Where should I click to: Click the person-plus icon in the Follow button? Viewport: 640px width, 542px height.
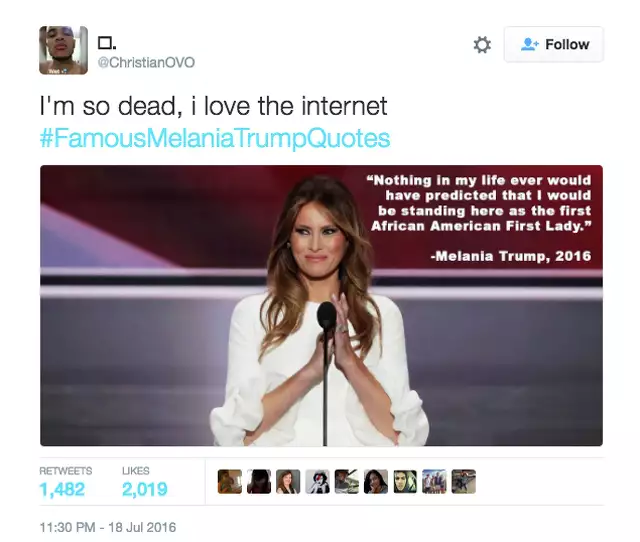(530, 44)
